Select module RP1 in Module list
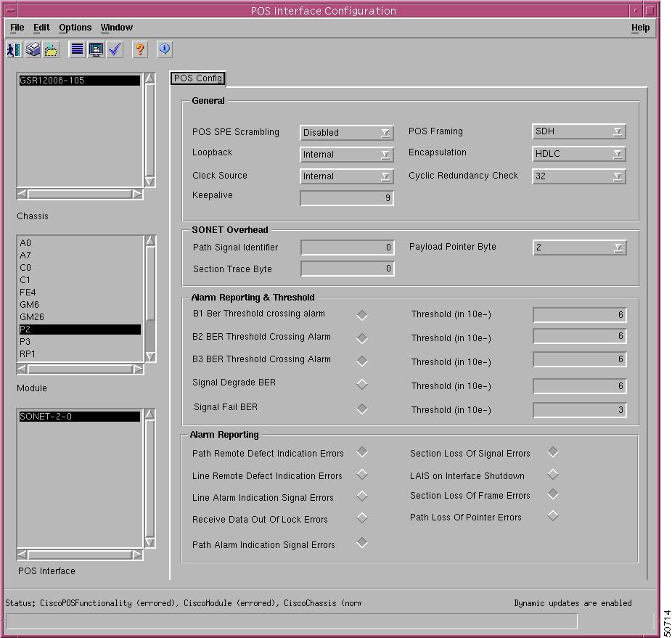672x638 pixels. pos(80,354)
